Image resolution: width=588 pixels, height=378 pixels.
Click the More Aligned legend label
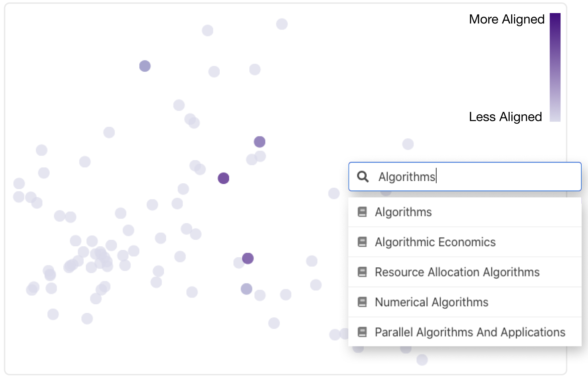[507, 19]
